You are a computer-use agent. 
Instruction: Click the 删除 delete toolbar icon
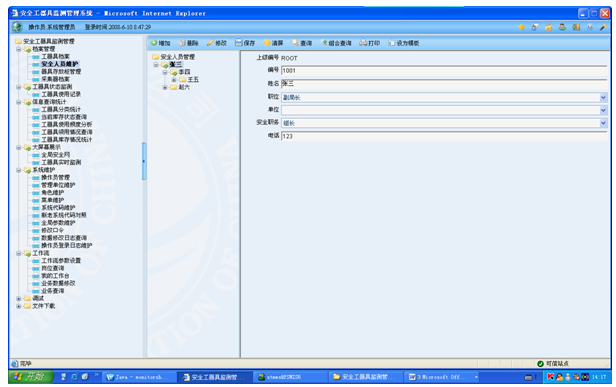pos(182,43)
